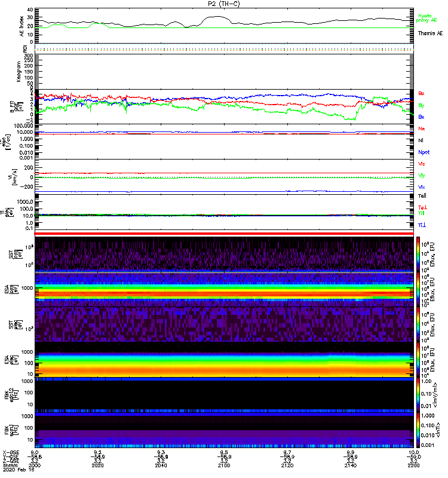Click the "ROI" row label
448x478 pixels.
point(25,48)
